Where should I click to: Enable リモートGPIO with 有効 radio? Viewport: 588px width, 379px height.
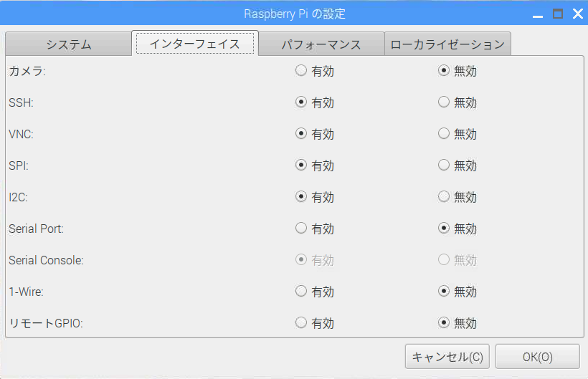click(x=301, y=322)
